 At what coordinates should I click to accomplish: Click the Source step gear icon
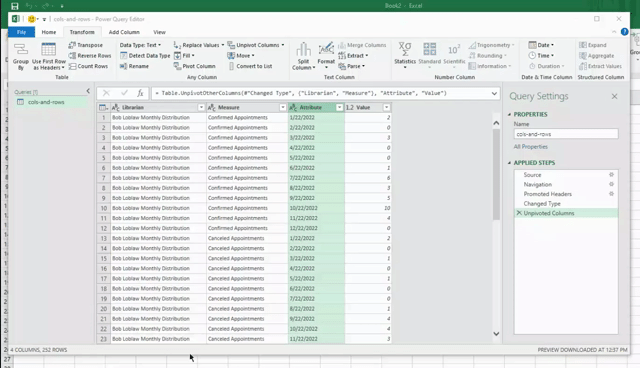[x=611, y=175]
